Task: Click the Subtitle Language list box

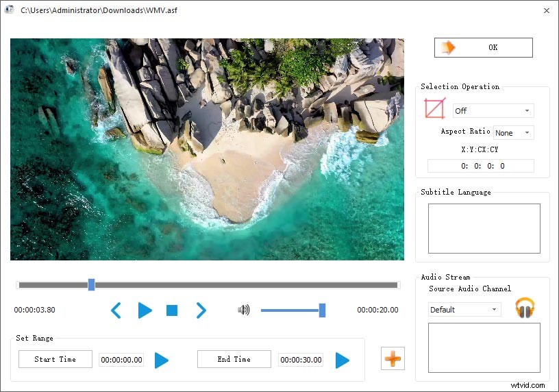Action: pyautogui.click(x=484, y=228)
